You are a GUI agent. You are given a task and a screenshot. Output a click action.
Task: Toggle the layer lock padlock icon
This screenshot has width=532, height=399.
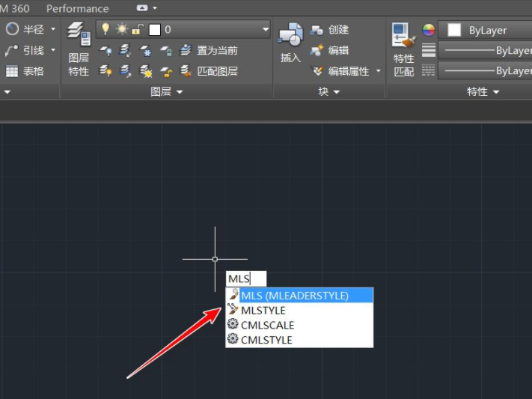tap(137, 29)
